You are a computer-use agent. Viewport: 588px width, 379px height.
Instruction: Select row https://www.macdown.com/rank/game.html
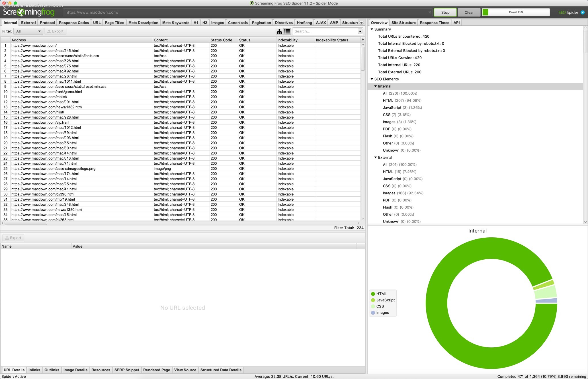181,92
